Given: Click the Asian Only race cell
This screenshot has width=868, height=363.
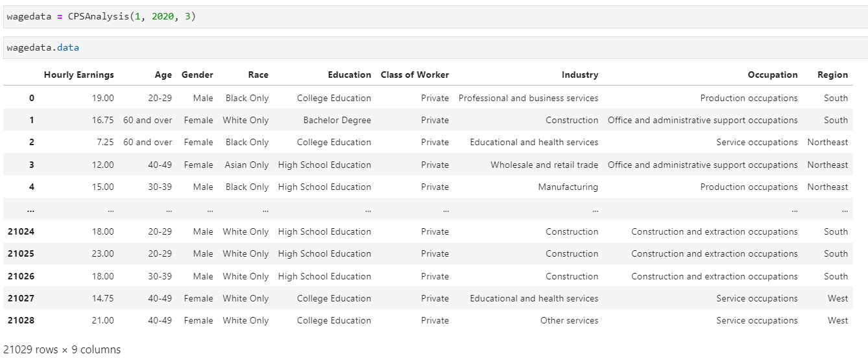Looking at the screenshot, I should pyautogui.click(x=247, y=165).
